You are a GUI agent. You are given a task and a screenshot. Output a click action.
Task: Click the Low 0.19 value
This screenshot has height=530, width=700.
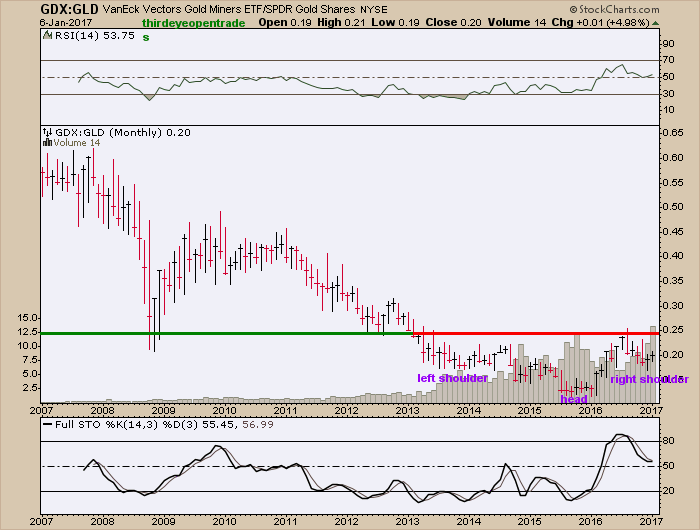pos(395,22)
